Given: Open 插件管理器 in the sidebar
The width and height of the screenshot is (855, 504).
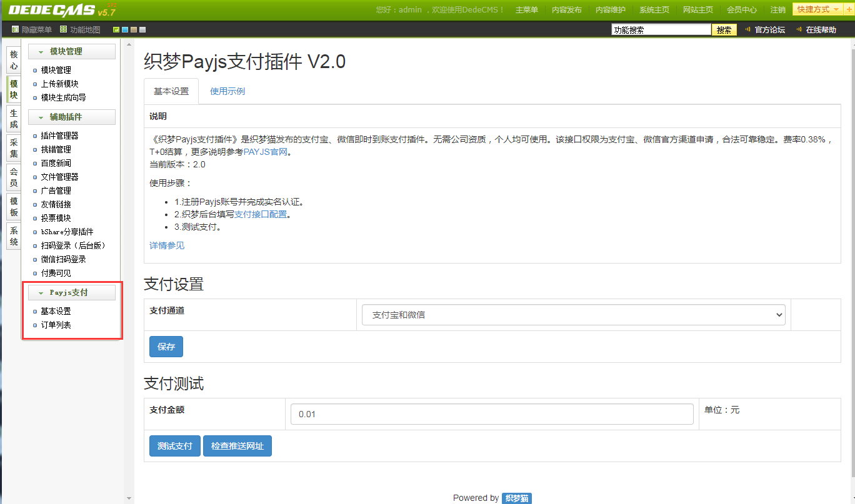Looking at the screenshot, I should pyautogui.click(x=60, y=136).
